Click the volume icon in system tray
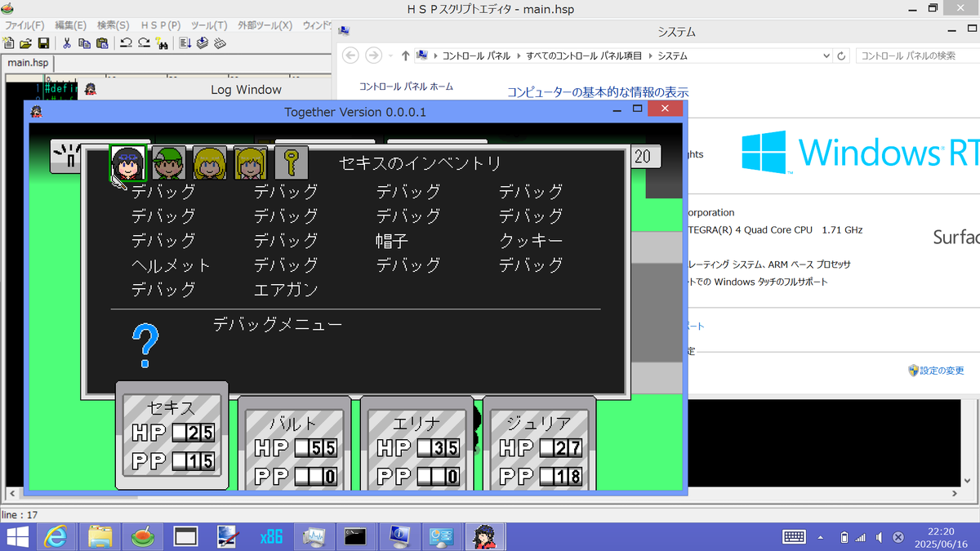Screen dimensions: 980x551 point(879,537)
